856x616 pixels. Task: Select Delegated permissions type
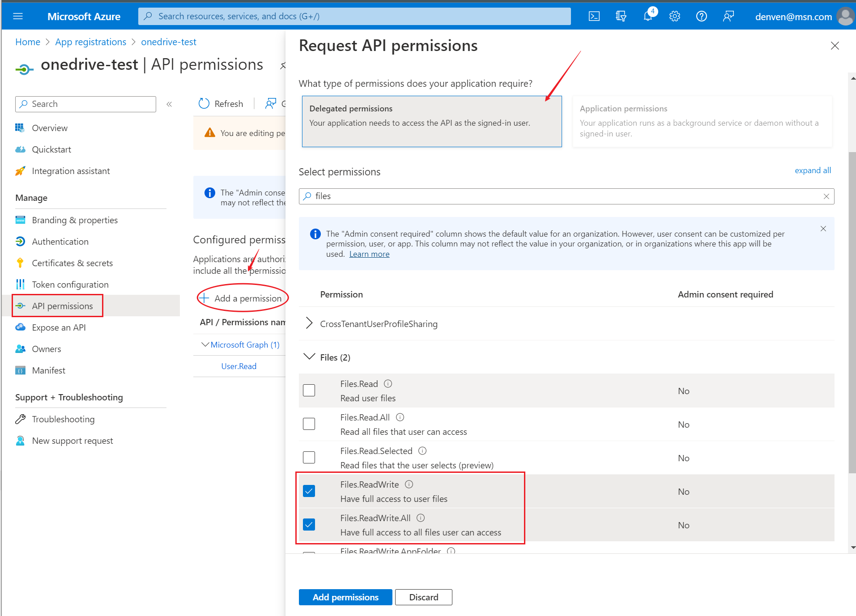[432, 121]
